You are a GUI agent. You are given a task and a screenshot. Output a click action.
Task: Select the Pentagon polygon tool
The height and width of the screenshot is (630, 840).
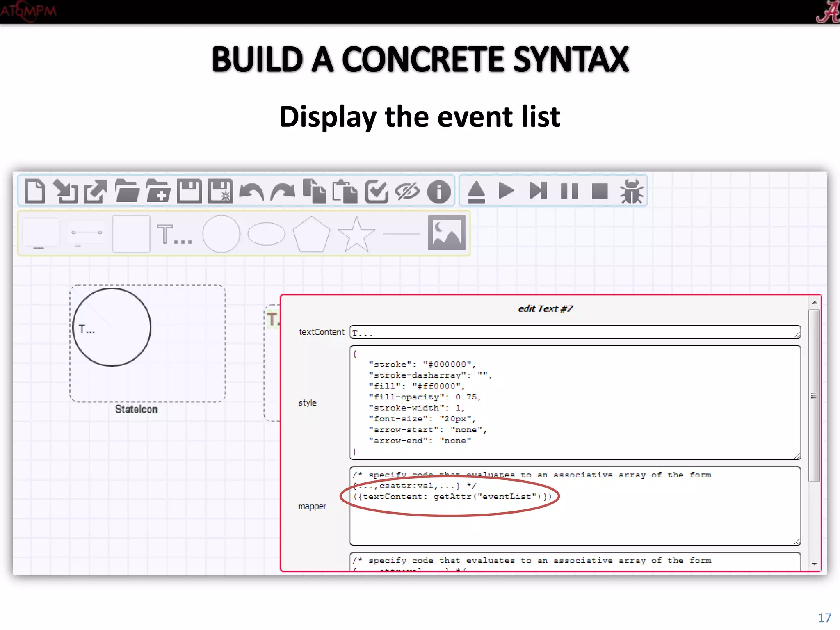click(x=311, y=234)
